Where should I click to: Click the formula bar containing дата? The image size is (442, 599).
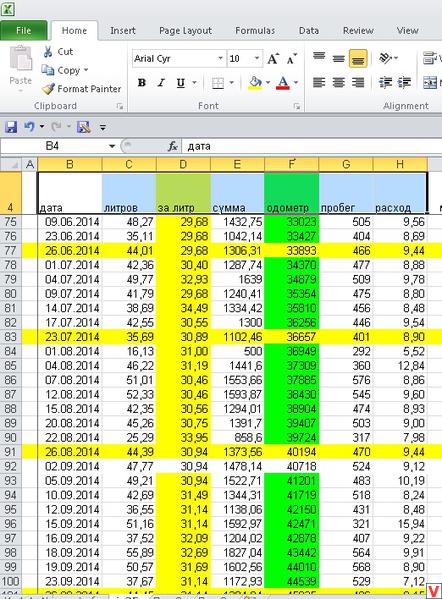click(x=312, y=146)
